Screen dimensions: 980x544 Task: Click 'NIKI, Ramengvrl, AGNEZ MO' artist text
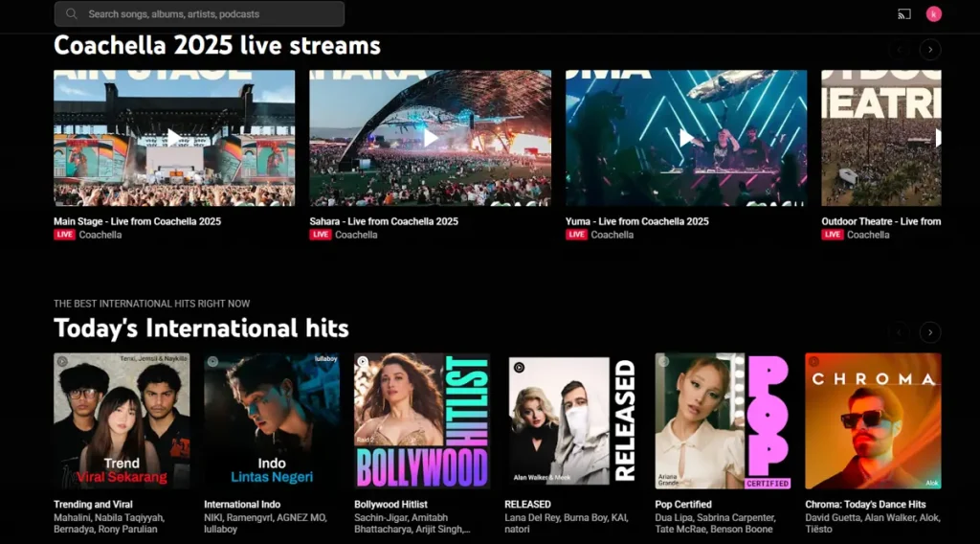click(x=265, y=518)
